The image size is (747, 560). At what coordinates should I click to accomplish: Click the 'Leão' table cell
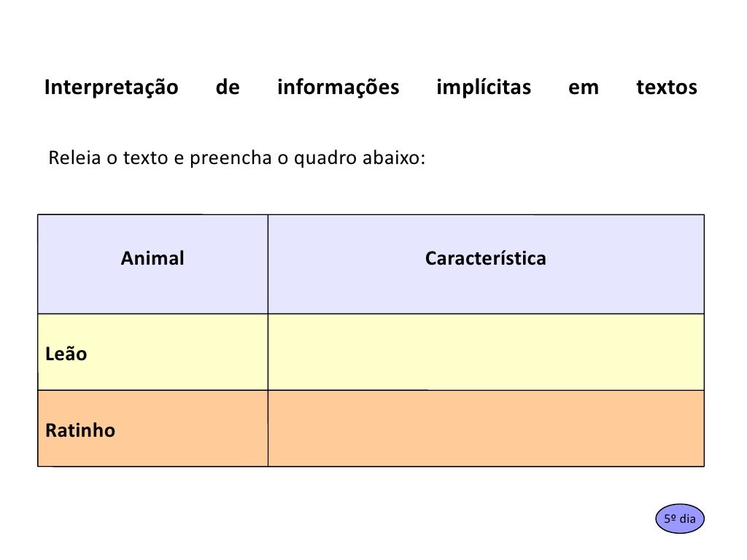click(x=153, y=352)
